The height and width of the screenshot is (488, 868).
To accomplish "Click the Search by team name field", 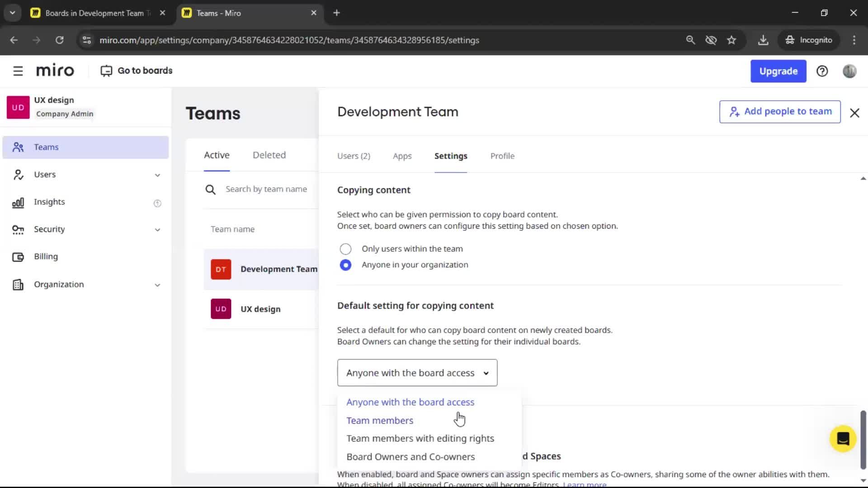I will 266,189.
